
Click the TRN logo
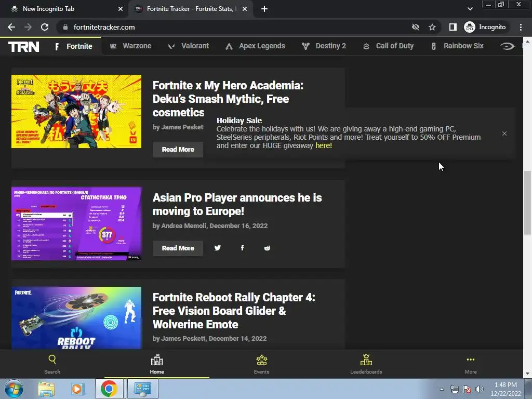24,46
